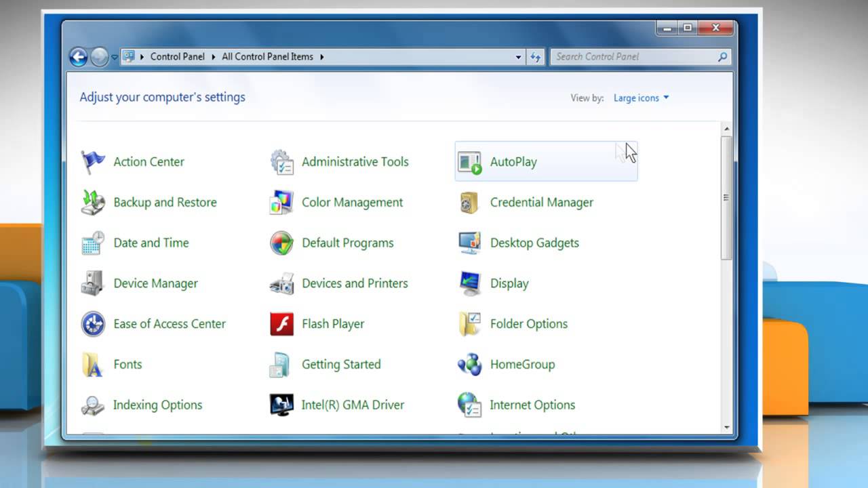Click the Forward navigation arrow
The width and height of the screenshot is (868, 488).
[x=99, y=57]
